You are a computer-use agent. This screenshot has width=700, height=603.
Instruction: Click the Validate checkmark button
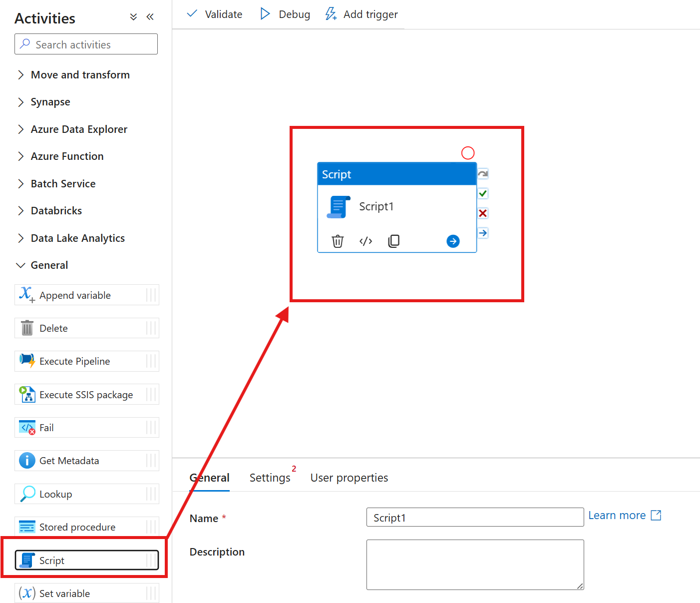coord(214,14)
